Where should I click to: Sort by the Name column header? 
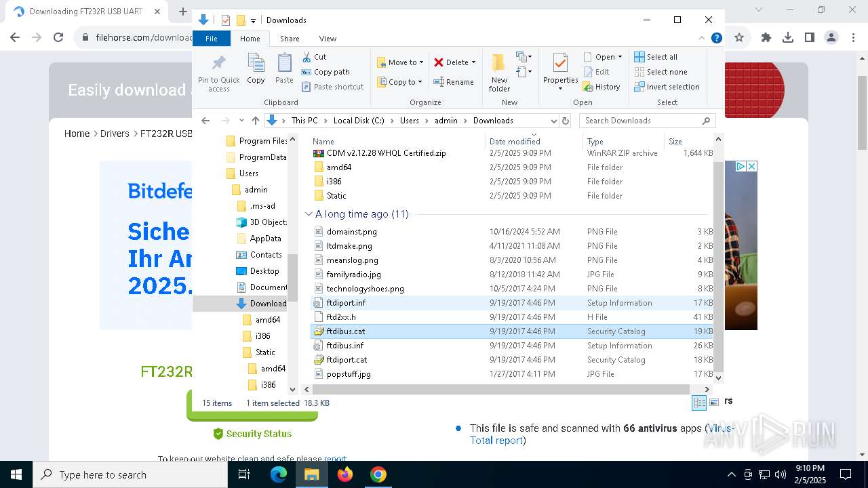click(x=397, y=141)
